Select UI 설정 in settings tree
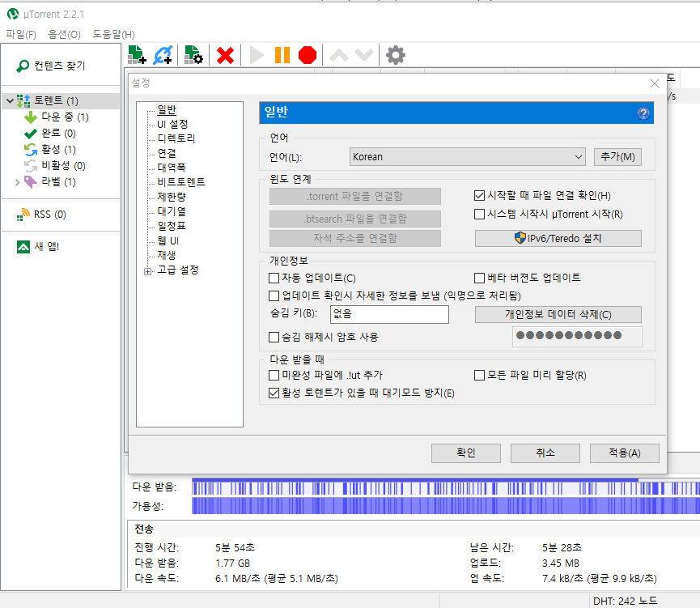The height and width of the screenshot is (608, 700). 172,124
